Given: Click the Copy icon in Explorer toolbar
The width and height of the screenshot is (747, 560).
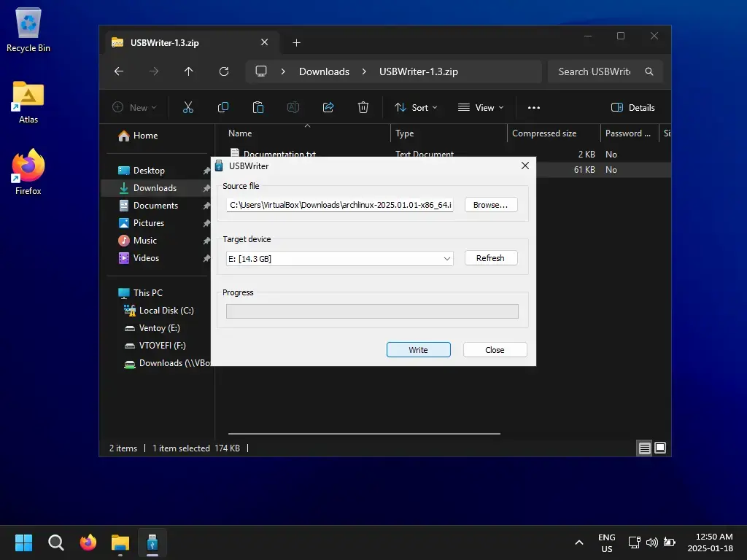Looking at the screenshot, I should (x=223, y=107).
